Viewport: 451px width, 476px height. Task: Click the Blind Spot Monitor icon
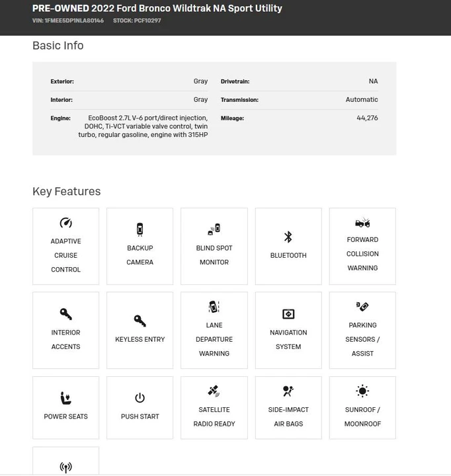(214, 229)
